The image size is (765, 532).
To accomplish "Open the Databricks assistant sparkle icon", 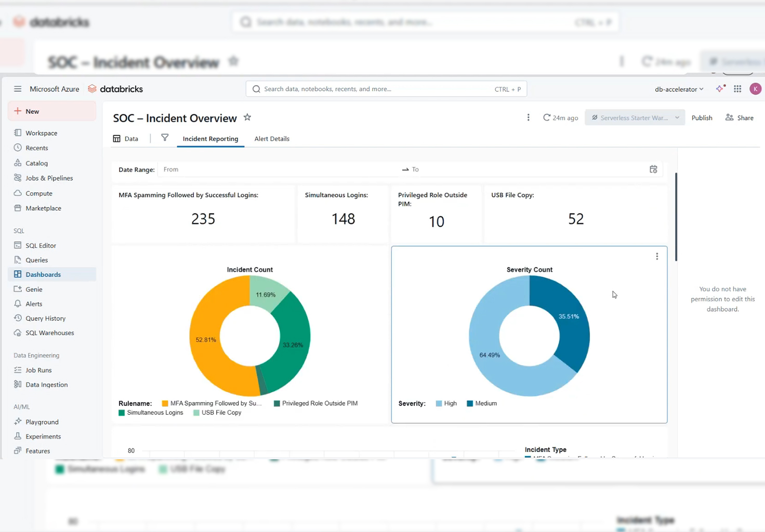I will click(x=720, y=89).
